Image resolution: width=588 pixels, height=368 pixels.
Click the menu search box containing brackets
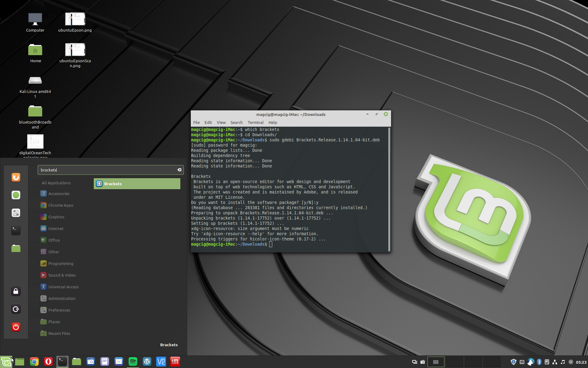click(111, 170)
